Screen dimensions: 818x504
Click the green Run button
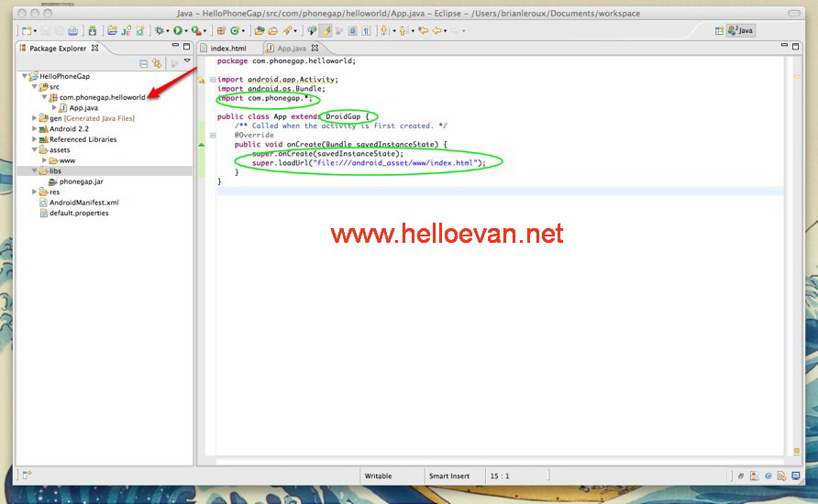(178, 31)
